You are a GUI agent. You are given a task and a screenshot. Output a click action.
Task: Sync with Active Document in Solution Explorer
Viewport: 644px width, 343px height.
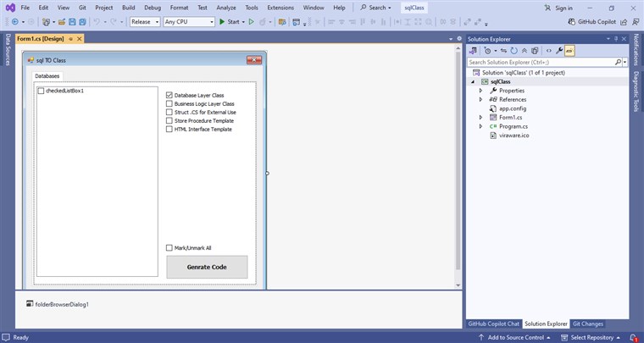[503, 51]
